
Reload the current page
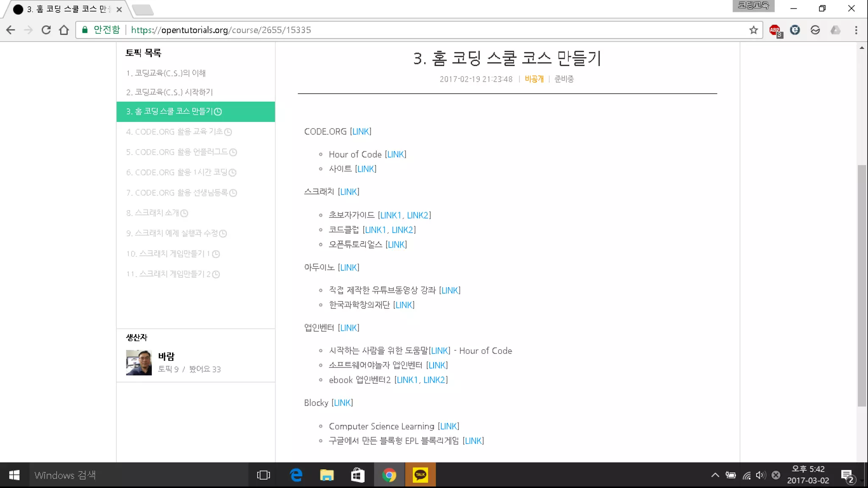(x=46, y=30)
